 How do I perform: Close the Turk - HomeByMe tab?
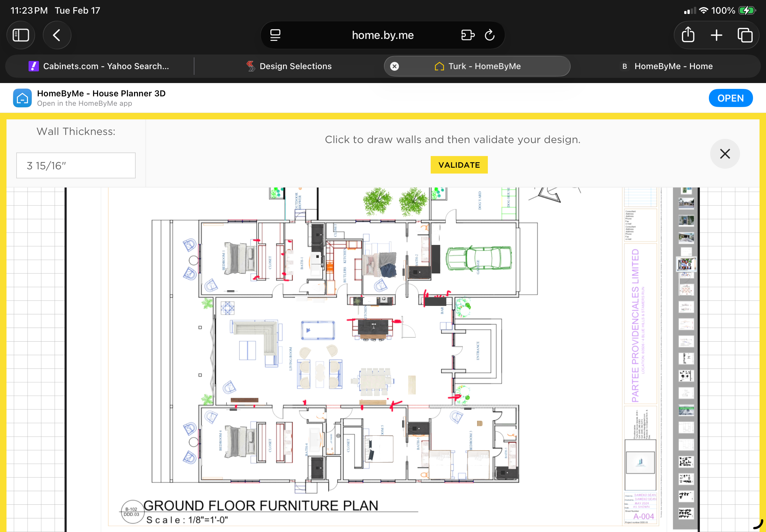click(394, 66)
